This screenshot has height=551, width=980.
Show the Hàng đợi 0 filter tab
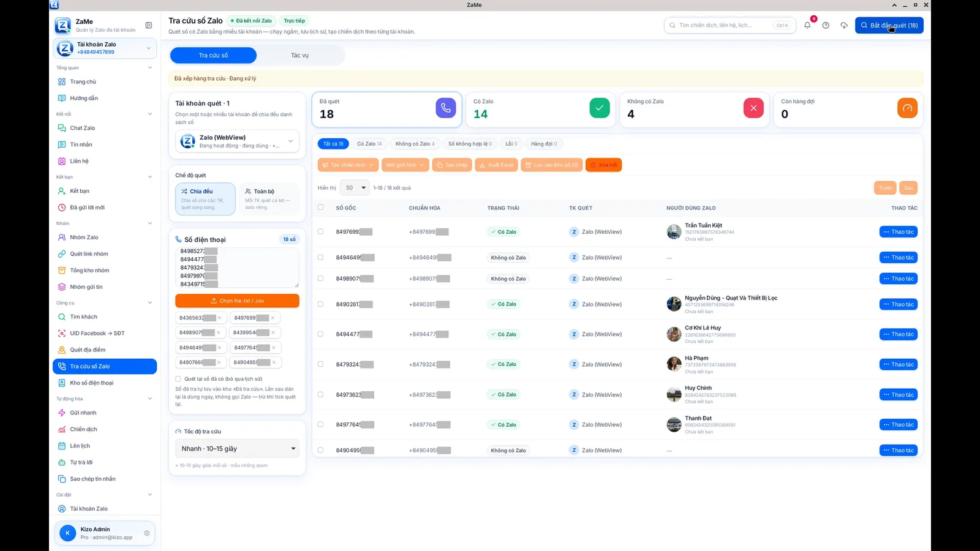(x=544, y=144)
